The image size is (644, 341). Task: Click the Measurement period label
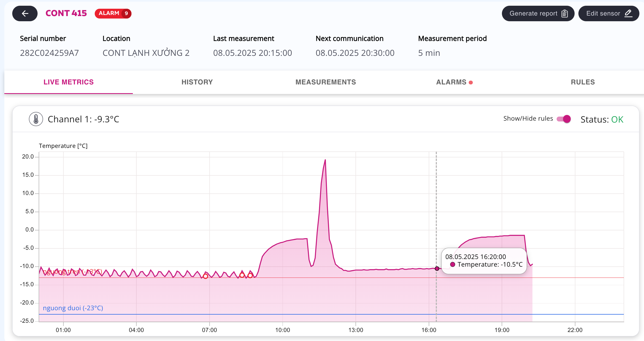(452, 38)
